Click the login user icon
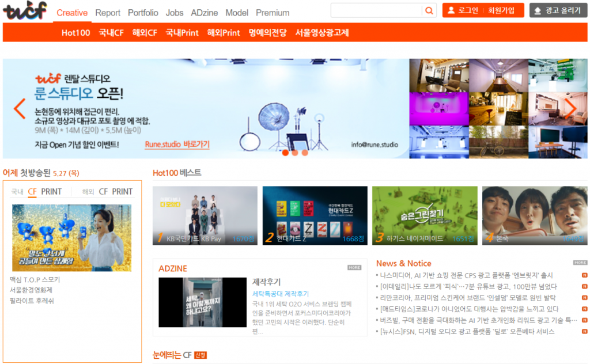 [451, 10]
